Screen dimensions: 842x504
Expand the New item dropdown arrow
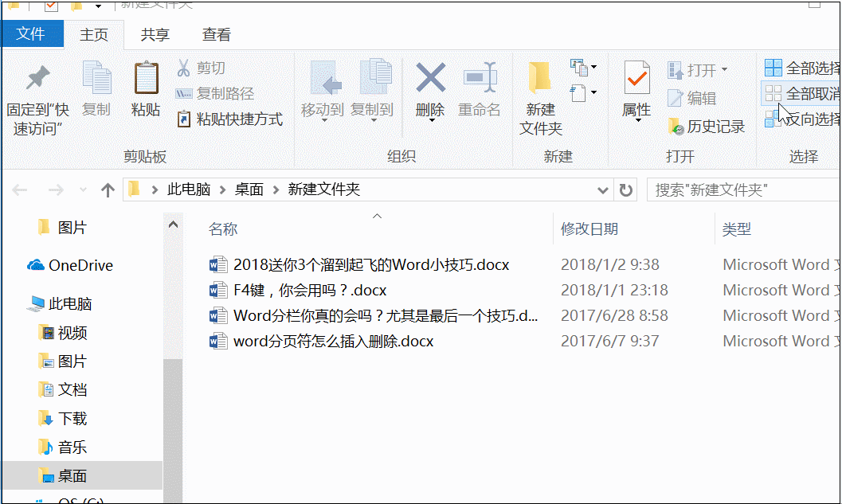594,67
